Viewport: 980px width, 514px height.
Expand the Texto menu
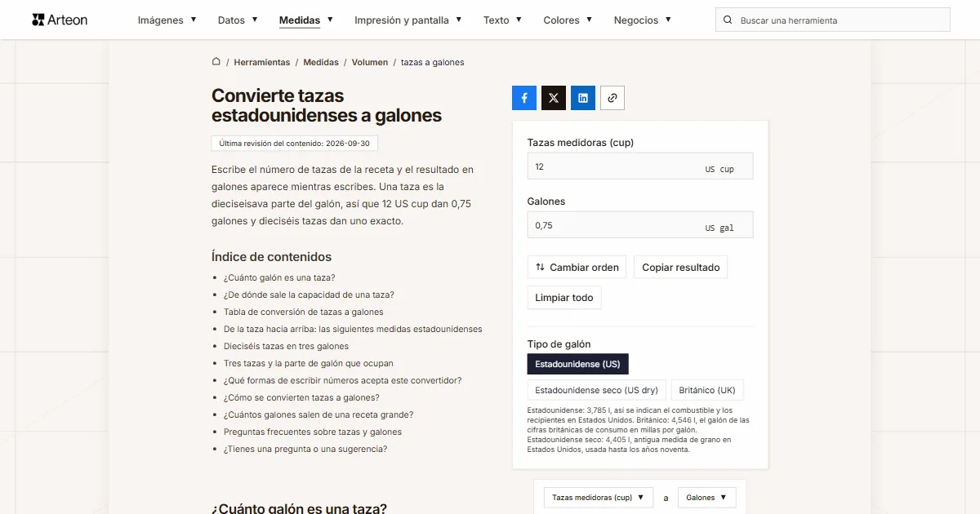(503, 20)
